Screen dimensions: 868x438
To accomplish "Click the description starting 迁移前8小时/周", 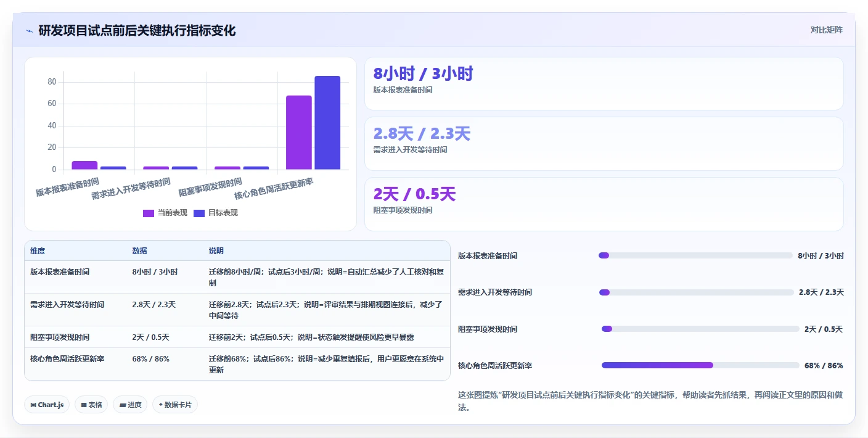I will click(327, 277).
